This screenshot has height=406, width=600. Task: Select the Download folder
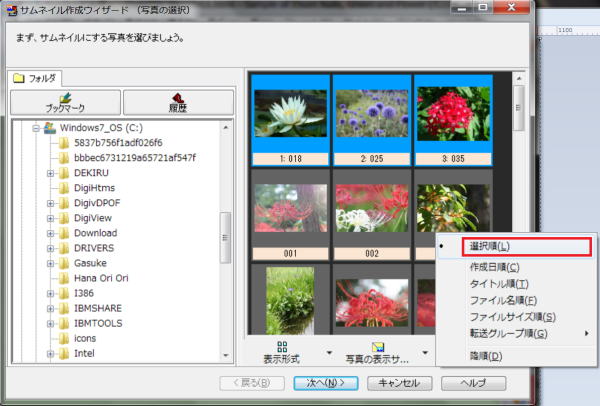coord(96,233)
